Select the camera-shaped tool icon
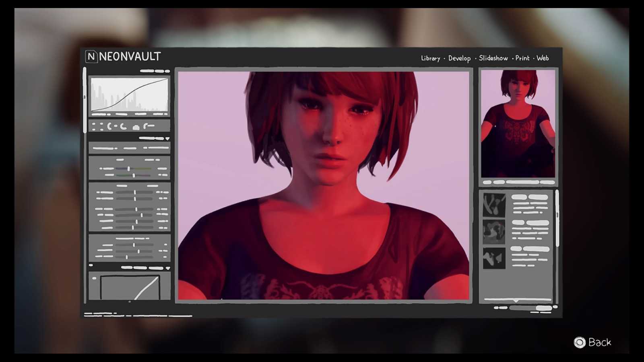Viewport: 644px width, 362px height. [x=136, y=127]
